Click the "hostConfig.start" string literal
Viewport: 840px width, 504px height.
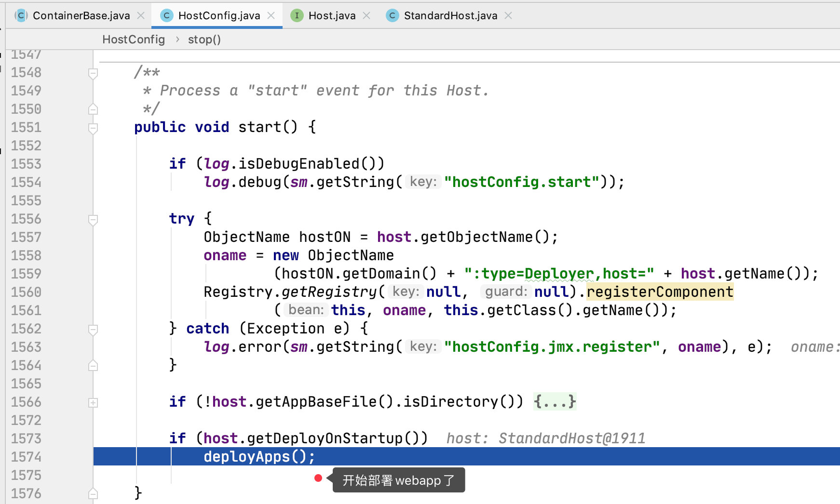pos(522,182)
